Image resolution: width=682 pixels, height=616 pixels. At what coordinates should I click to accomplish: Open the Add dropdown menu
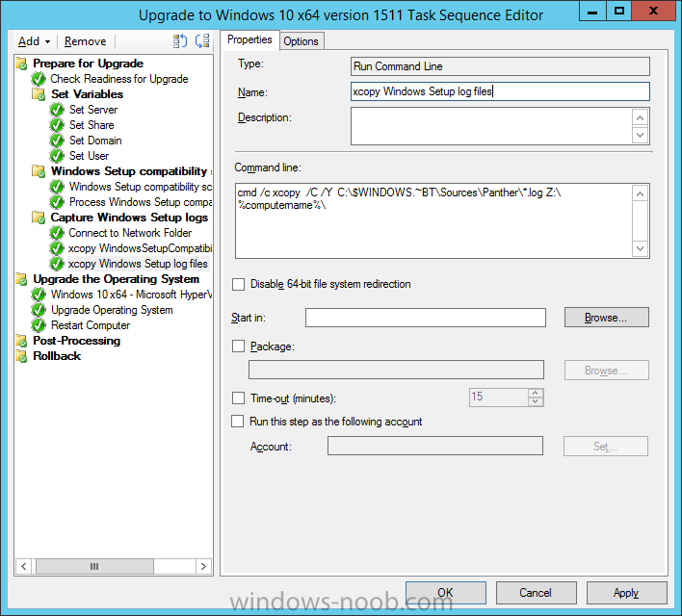tap(35, 41)
